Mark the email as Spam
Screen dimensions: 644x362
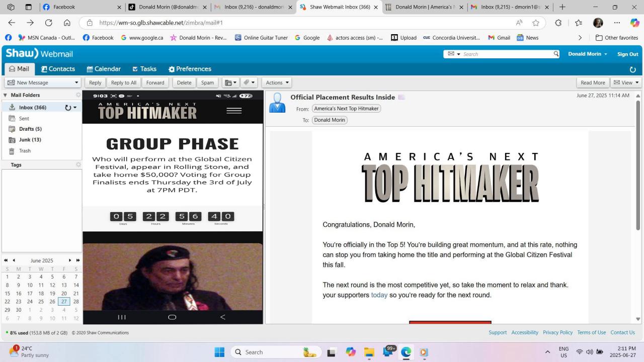point(207,82)
